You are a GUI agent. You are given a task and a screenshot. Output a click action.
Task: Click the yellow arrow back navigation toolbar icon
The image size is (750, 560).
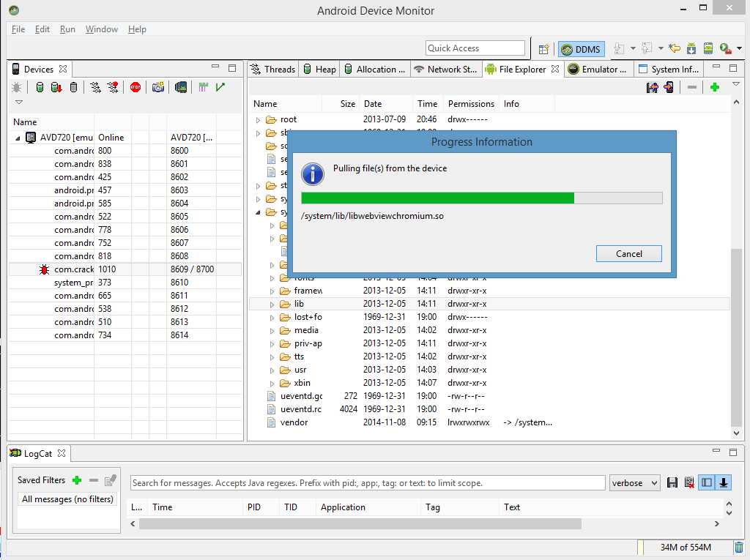675,48
